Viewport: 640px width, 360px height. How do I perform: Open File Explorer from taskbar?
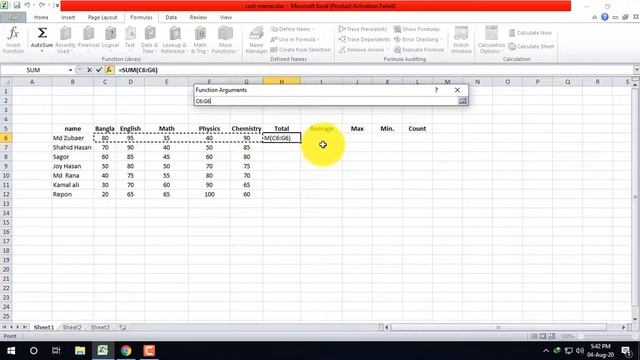click(x=80, y=351)
